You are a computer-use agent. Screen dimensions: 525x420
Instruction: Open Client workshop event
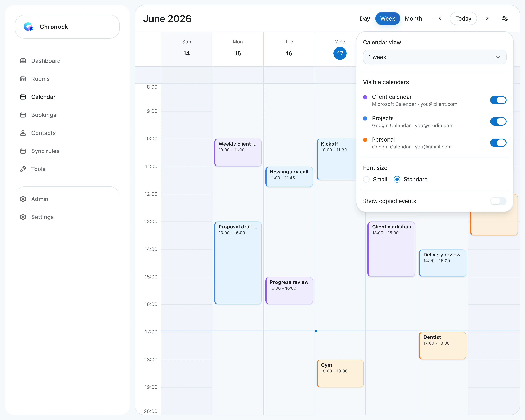click(x=391, y=249)
